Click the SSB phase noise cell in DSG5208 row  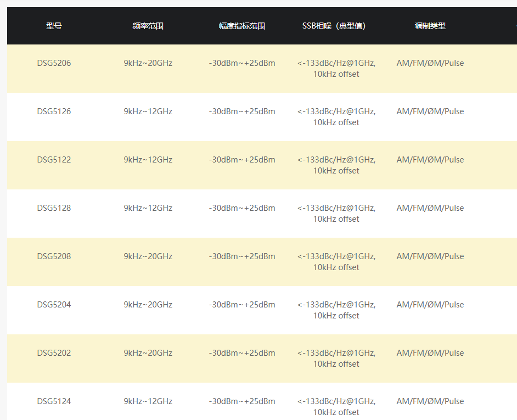pos(336,262)
